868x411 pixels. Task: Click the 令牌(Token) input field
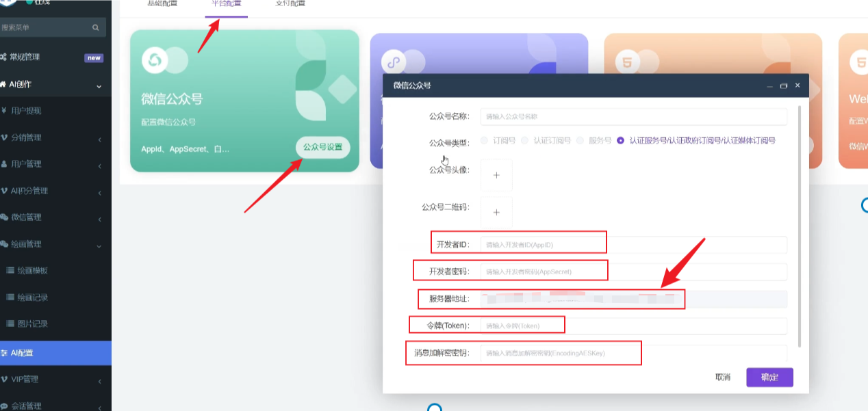coord(634,326)
